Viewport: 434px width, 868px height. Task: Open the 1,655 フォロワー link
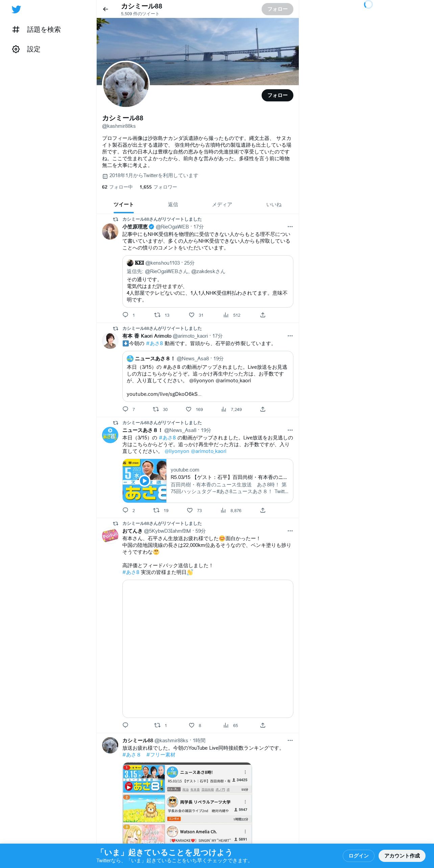click(x=158, y=187)
